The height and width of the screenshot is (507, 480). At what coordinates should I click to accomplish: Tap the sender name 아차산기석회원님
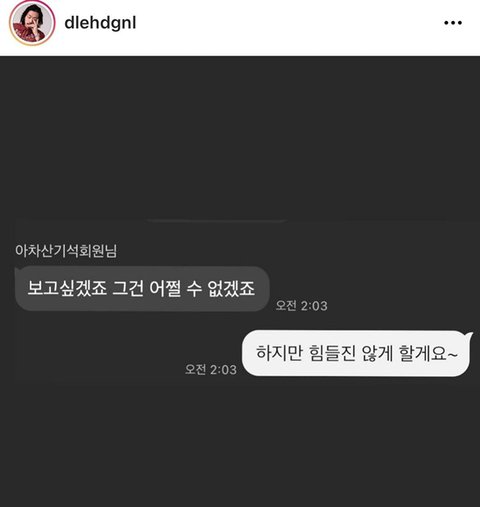tap(66, 251)
